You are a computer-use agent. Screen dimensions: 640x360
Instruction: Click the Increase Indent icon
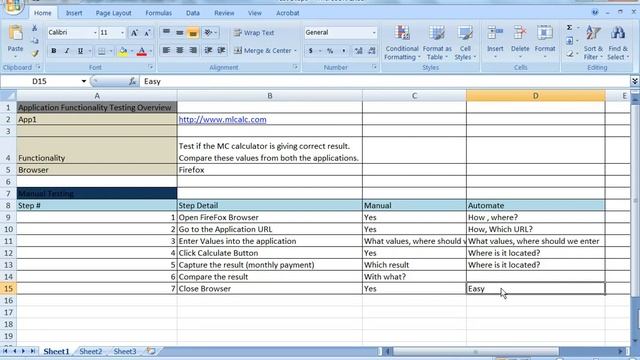222,50
